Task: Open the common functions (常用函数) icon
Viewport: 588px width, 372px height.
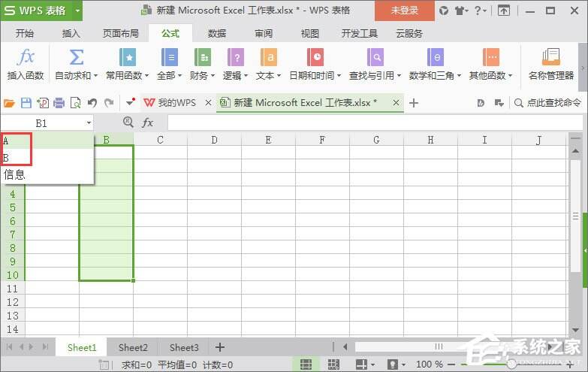Action: pyautogui.click(x=128, y=57)
